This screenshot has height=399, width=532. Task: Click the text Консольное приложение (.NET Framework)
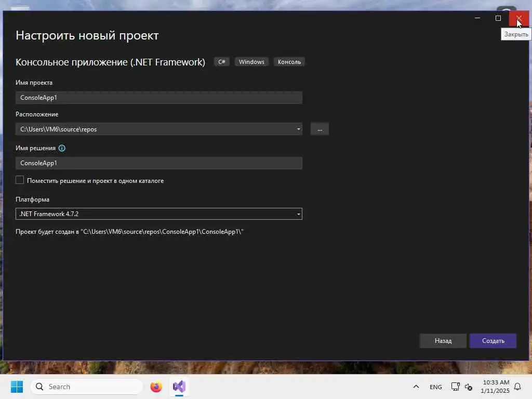point(110,62)
